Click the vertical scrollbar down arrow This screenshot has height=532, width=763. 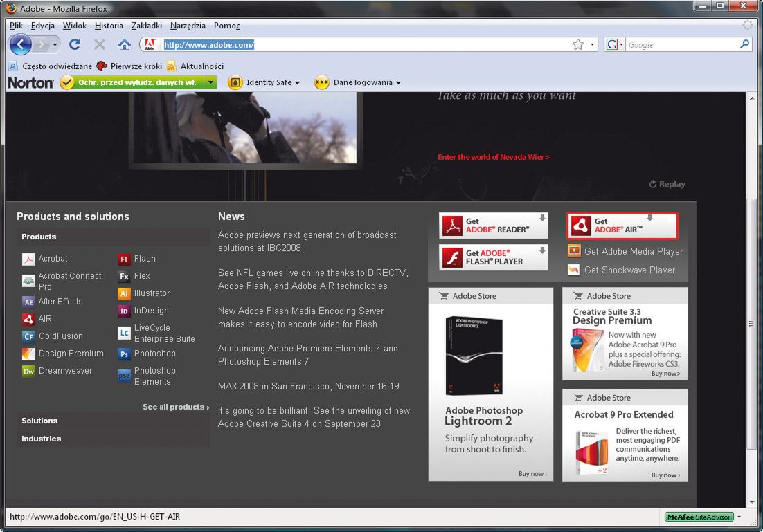pyautogui.click(x=753, y=502)
